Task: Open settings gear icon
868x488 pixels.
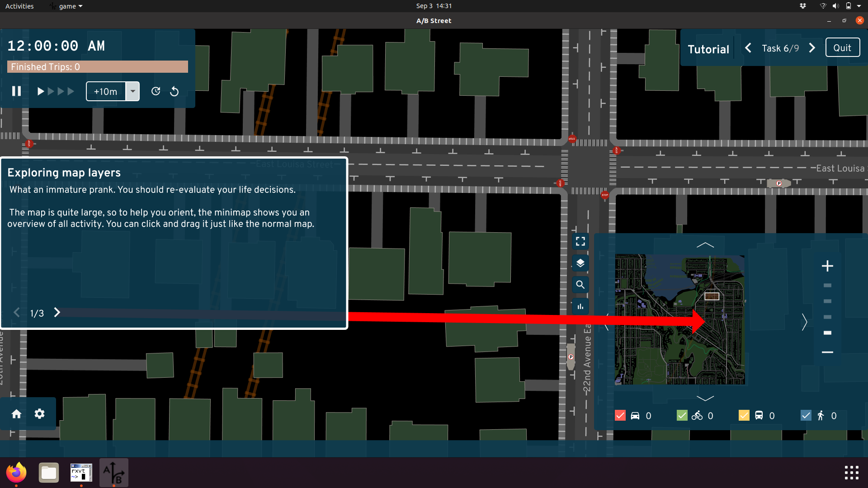Action: (x=40, y=414)
